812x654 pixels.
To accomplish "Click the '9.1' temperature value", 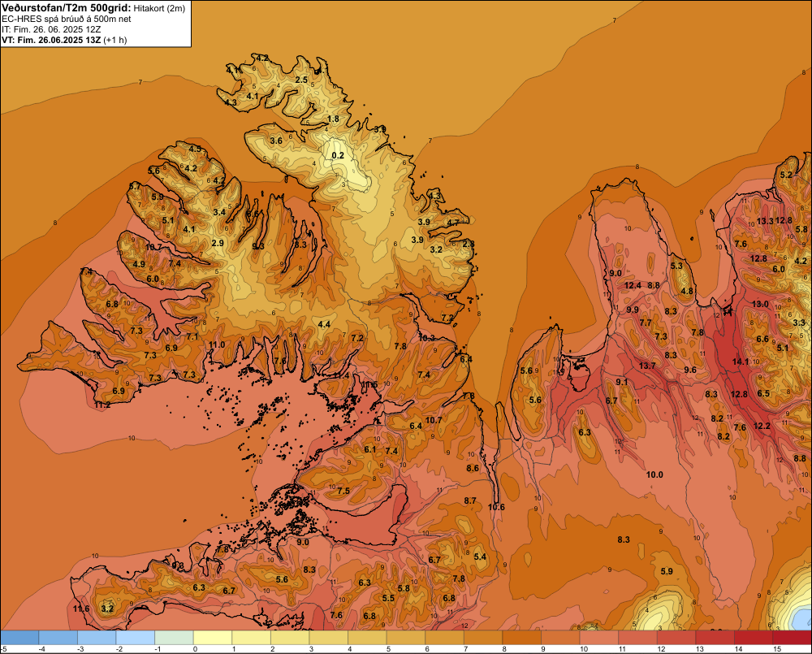I will pos(621,382).
